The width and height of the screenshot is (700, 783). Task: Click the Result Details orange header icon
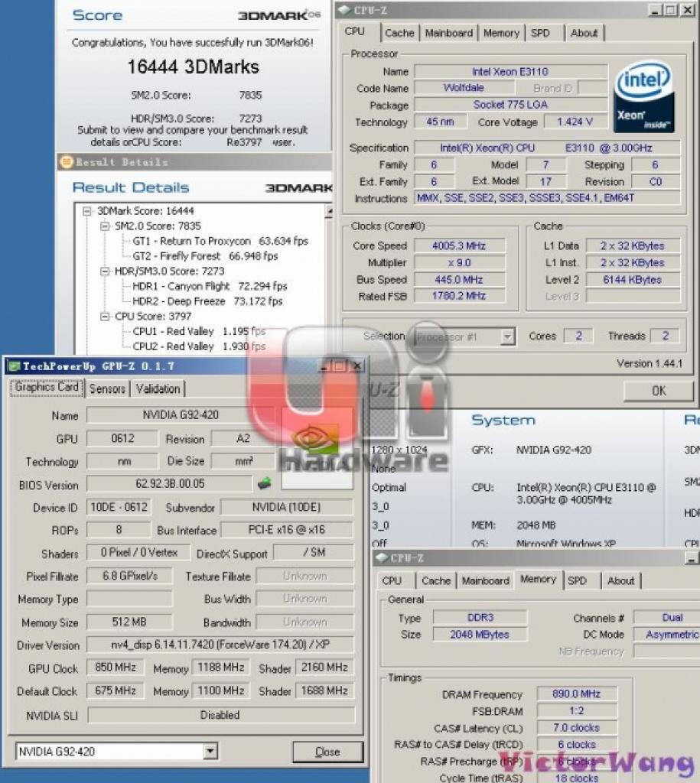click(x=66, y=162)
